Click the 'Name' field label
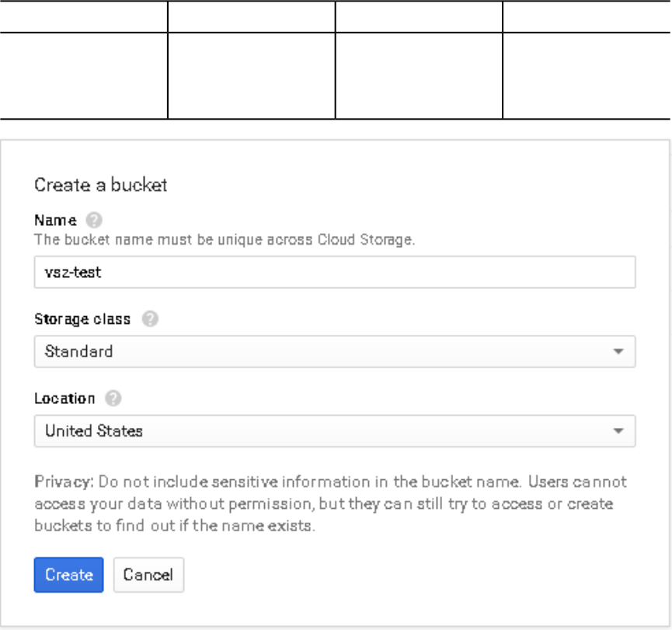Viewport: 672px width, 630px height. pos(55,220)
